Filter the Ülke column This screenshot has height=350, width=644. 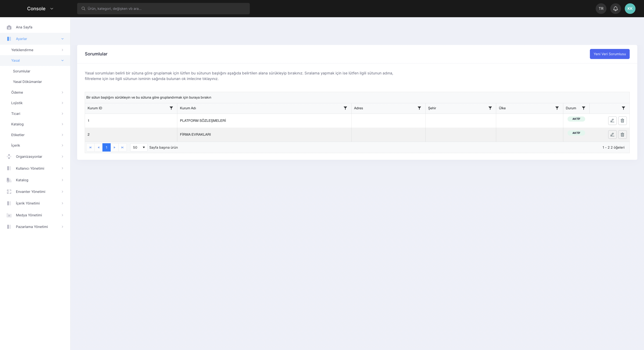click(557, 108)
